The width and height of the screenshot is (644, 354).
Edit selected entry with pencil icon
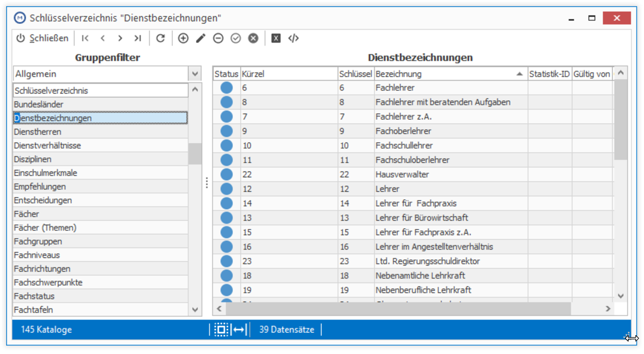(201, 38)
